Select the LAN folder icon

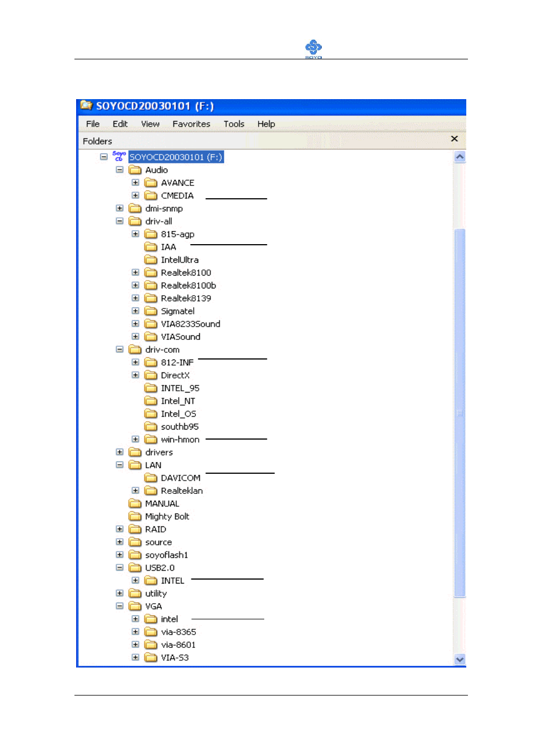pos(135,465)
